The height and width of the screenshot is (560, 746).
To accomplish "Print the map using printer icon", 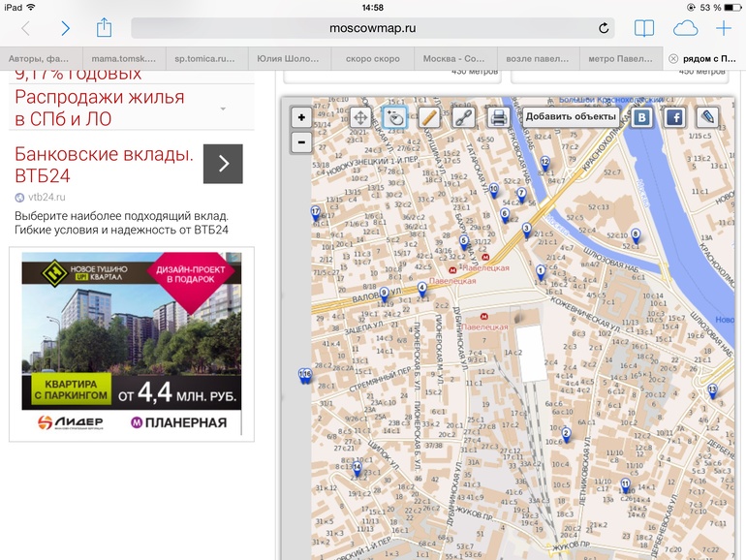I will (x=498, y=117).
